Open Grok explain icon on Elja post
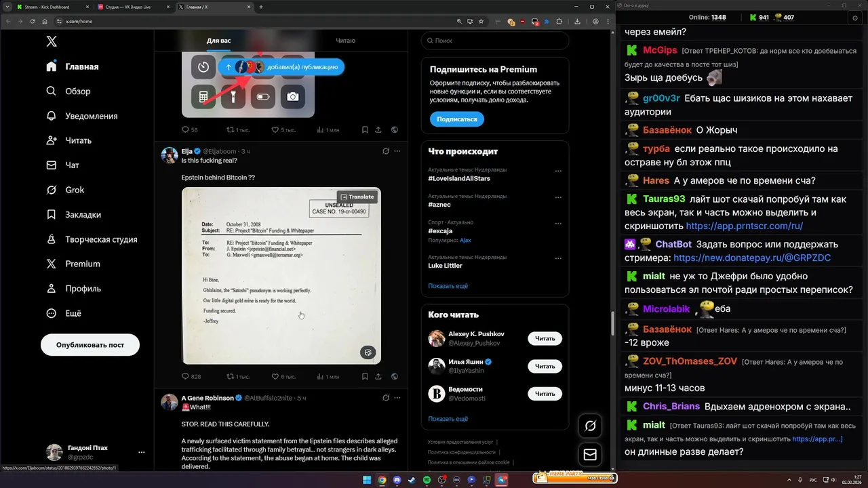Image resolution: width=868 pixels, height=488 pixels. [386, 151]
